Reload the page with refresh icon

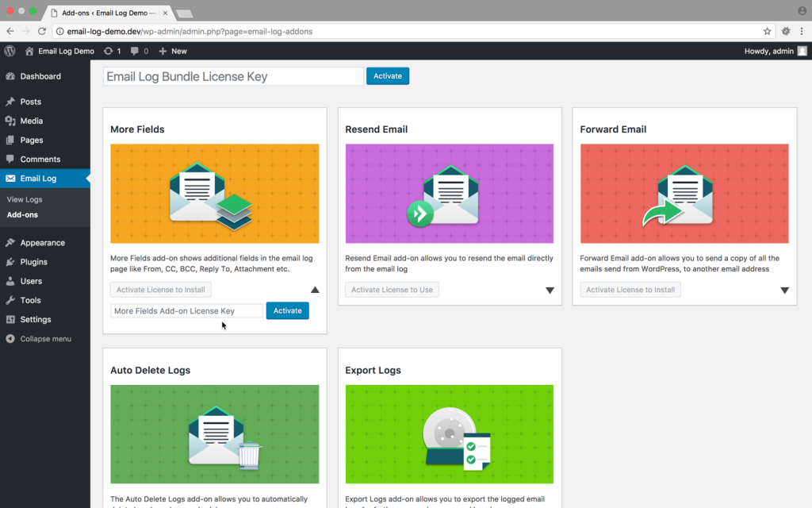click(42, 31)
